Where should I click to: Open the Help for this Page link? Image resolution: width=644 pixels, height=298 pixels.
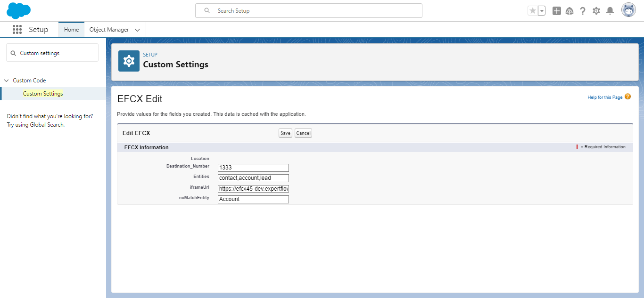[605, 97]
